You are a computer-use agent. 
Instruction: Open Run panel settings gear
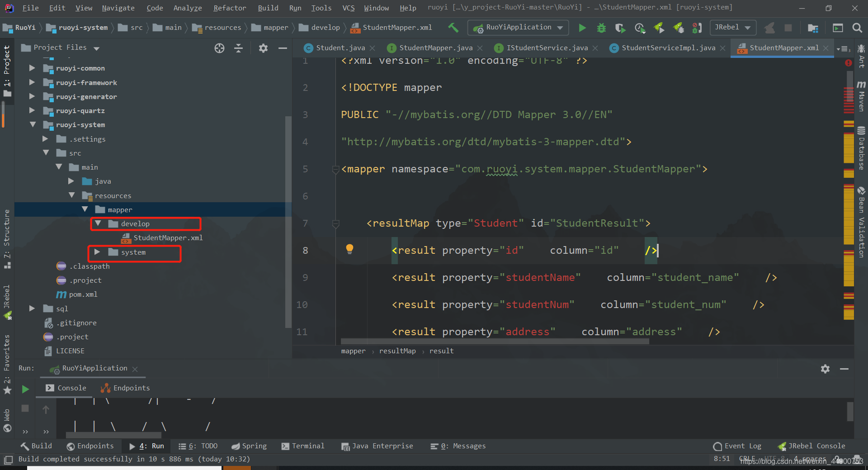825,369
